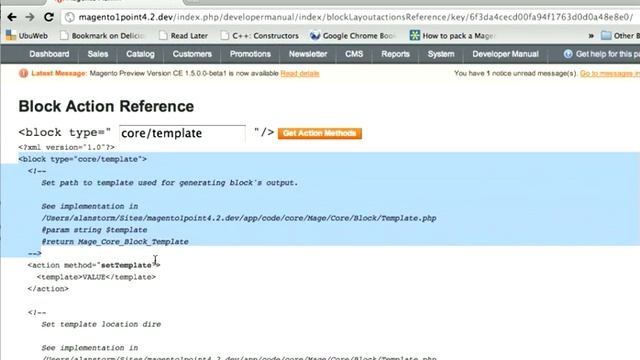
Task: Open the CMS admin menu
Action: 354,54
